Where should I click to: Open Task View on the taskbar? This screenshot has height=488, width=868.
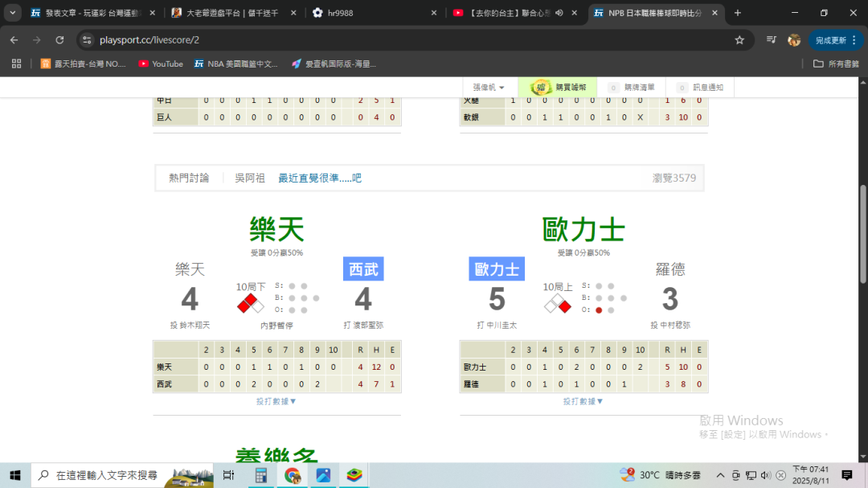(228, 475)
